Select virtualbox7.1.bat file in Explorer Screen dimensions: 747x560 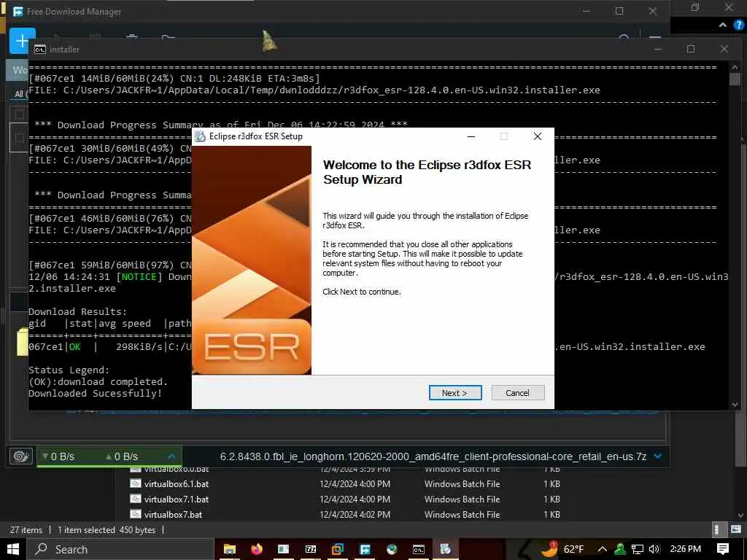tap(177, 499)
